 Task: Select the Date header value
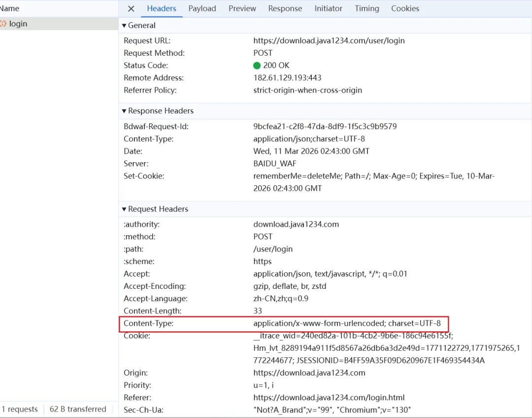[x=311, y=151]
